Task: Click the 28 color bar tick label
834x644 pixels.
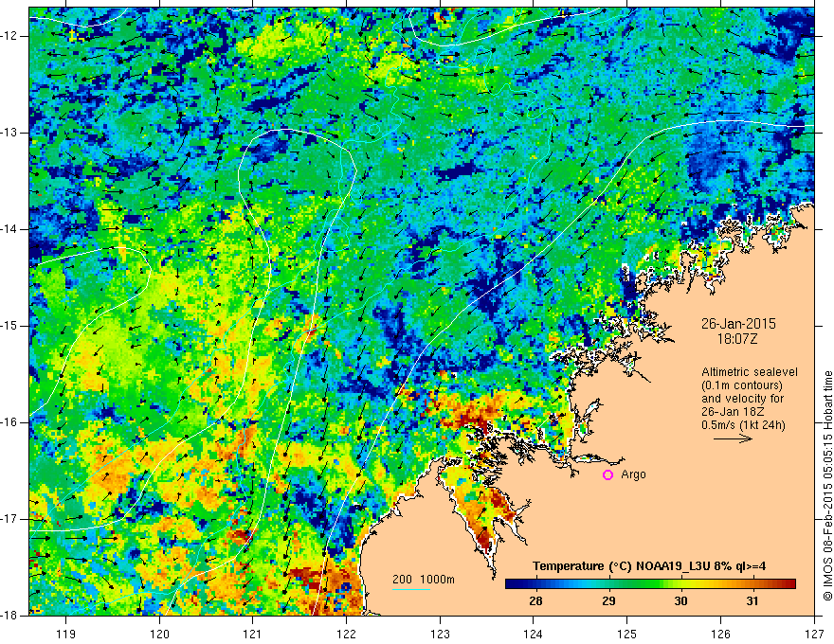Action: coord(536,601)
